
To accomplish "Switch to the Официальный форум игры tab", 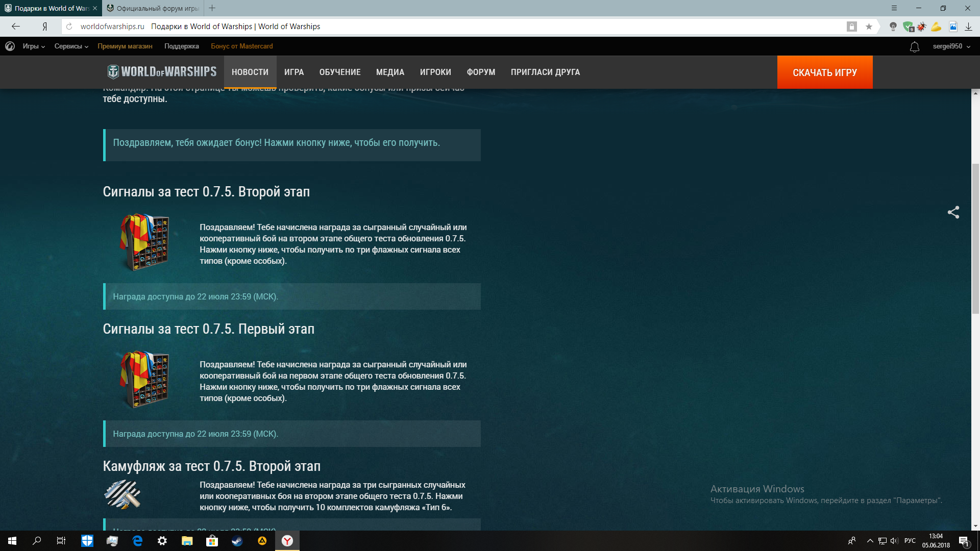I will coord(153,8).
